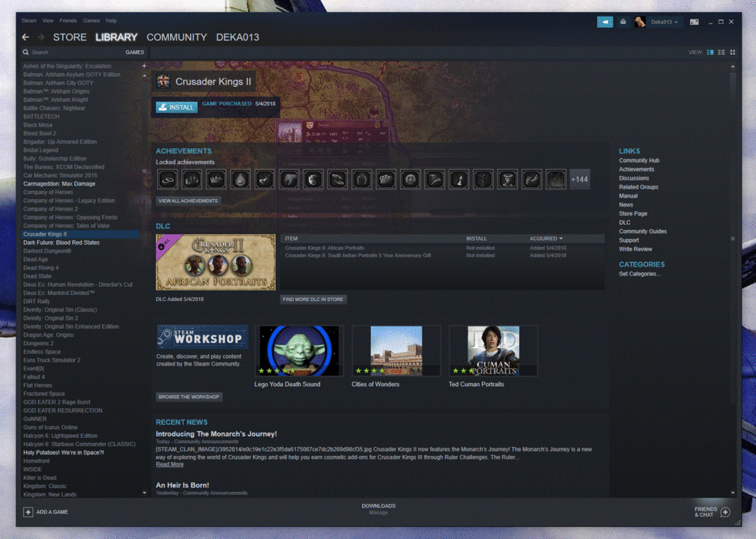756x539 pixels.
Task: Open the Write Review link
Action: click(x=635, y=249)
